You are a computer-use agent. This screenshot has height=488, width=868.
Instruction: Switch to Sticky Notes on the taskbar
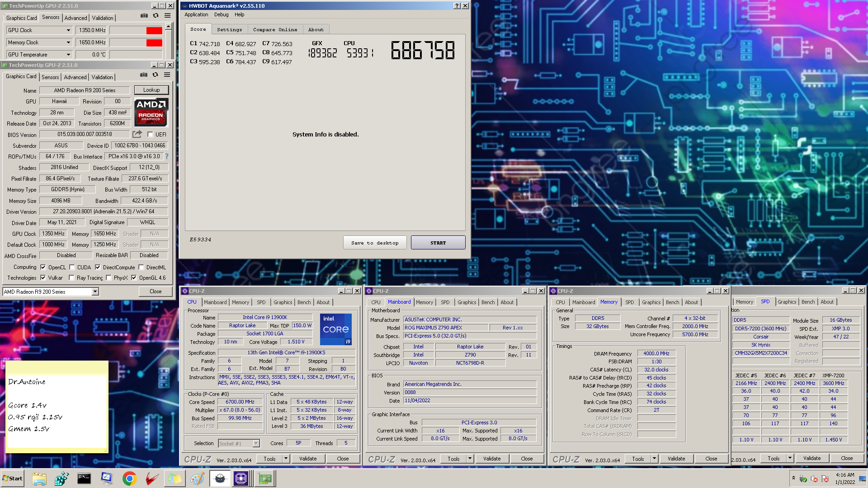tap(175, 479)
